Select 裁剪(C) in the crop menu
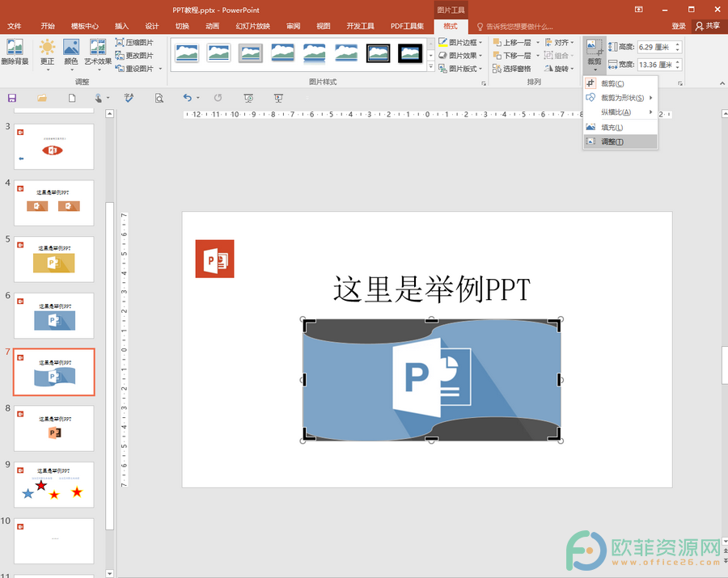 click(x=620, y=83)
